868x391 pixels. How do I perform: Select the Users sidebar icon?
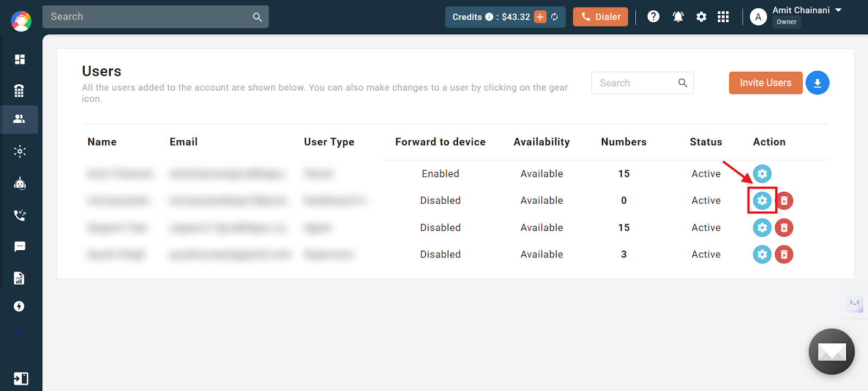20,119
